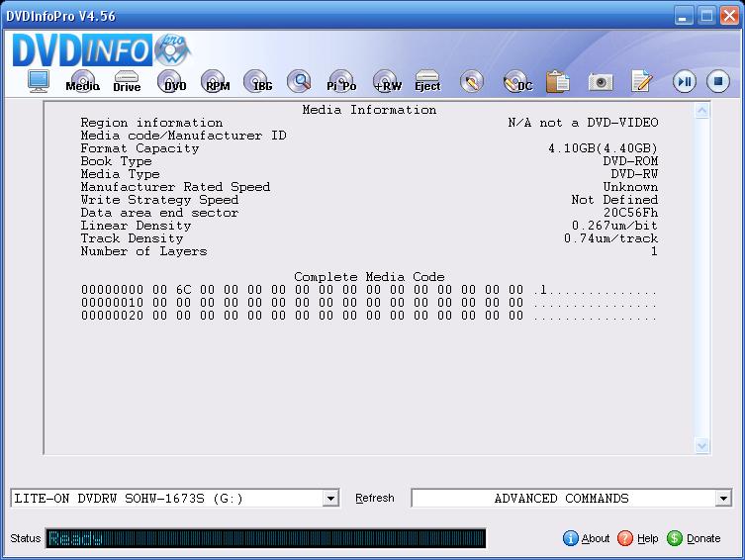Click the scroll down arrow in info panel
Viewport: 745px width, 560px height.
pos(701,445)
